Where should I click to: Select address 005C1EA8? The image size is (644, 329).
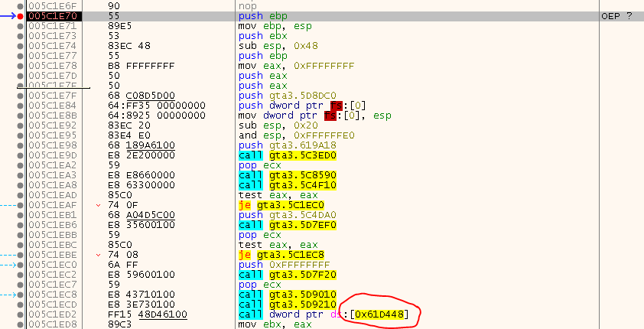click(53, 185)
